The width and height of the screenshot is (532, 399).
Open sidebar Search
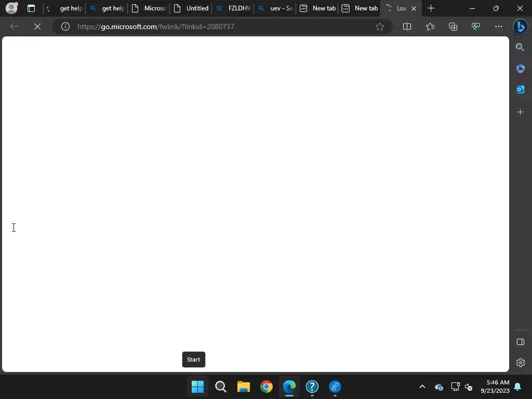(x=520, y=47)
